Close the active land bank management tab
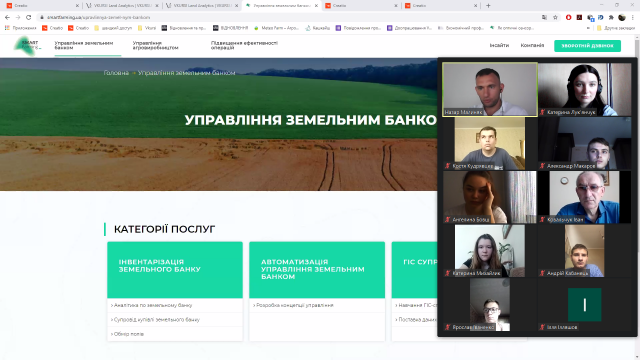This screenshot has width=640, height=360. click(316, 6)
